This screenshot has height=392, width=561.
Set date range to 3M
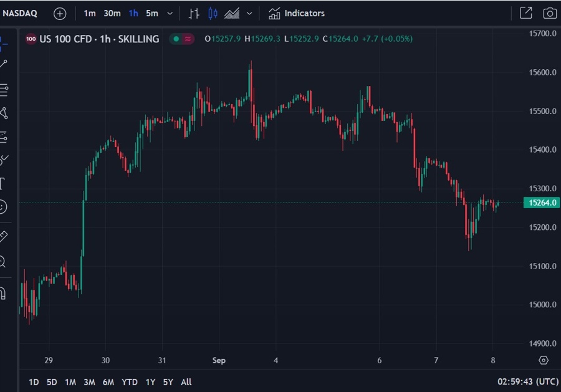[x=89, y=382]
